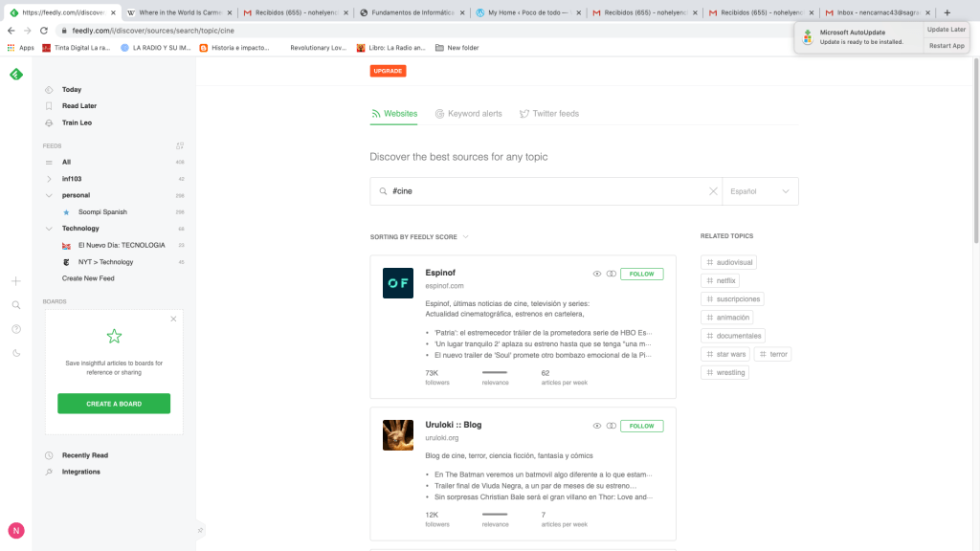The height and width of the screenshot is (551, 980).
Task: Click the Feedly logo in the left rail
Action: 15,75
